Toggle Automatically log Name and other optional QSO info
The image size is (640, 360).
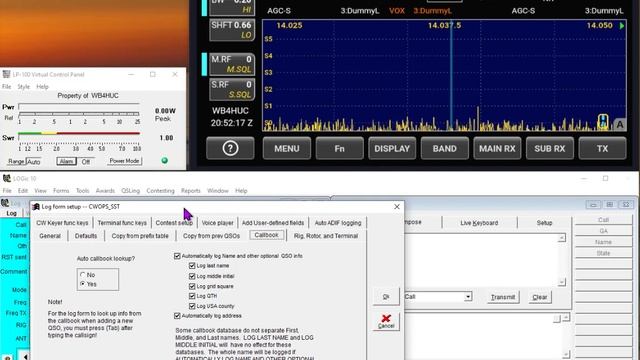(x=177, y=256)
